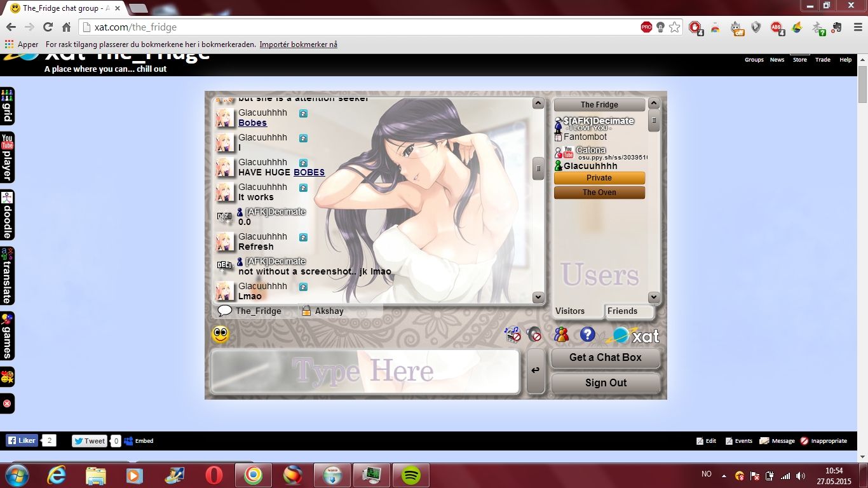
Task: Open the doodle sidebar app
Action: click(x=7, y=215)
